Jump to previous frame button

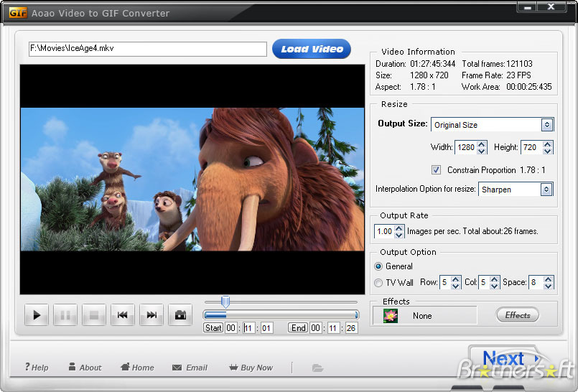pyautogui.click(x=123, y=314)
